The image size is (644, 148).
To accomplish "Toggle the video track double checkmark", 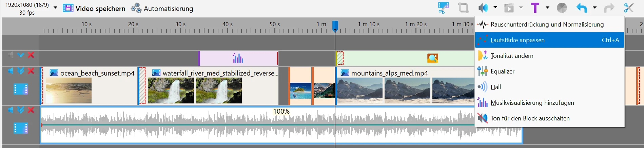I will [x=21, y=71].
